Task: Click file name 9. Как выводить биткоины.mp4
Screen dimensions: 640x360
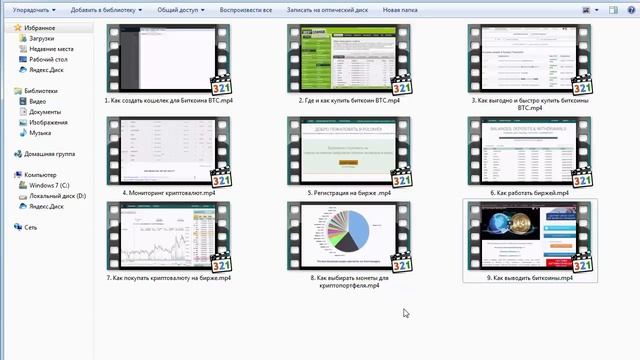Action: 530,278
